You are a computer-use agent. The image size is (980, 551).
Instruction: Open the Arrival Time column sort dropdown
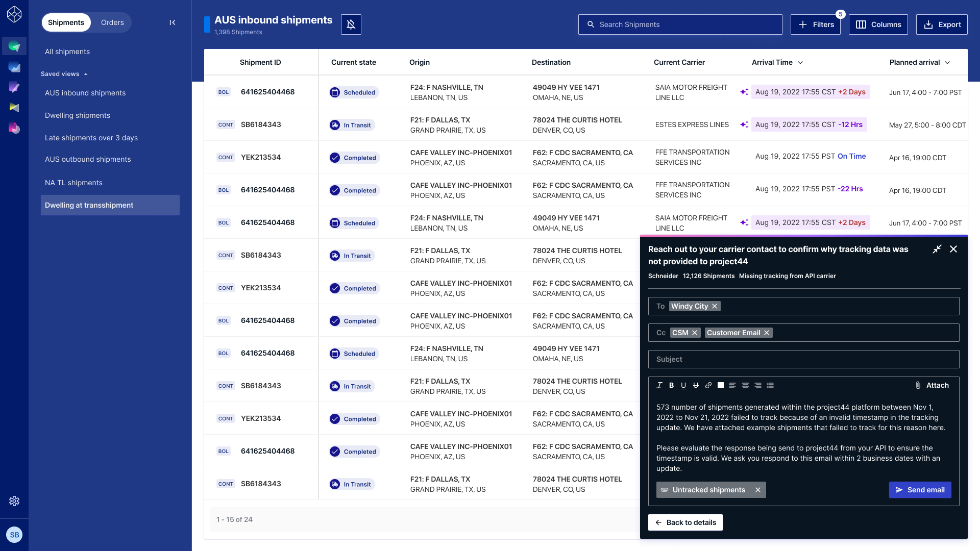pos(800,62)
